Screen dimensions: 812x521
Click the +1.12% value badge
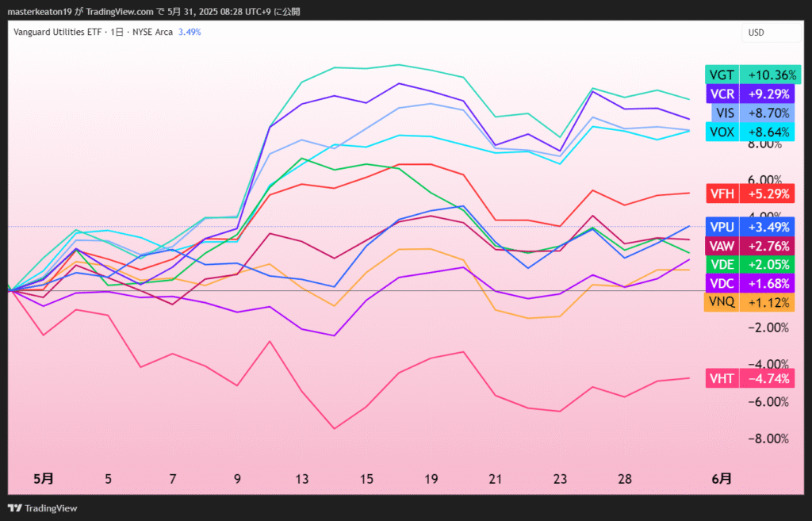click(x=768, y=302)
